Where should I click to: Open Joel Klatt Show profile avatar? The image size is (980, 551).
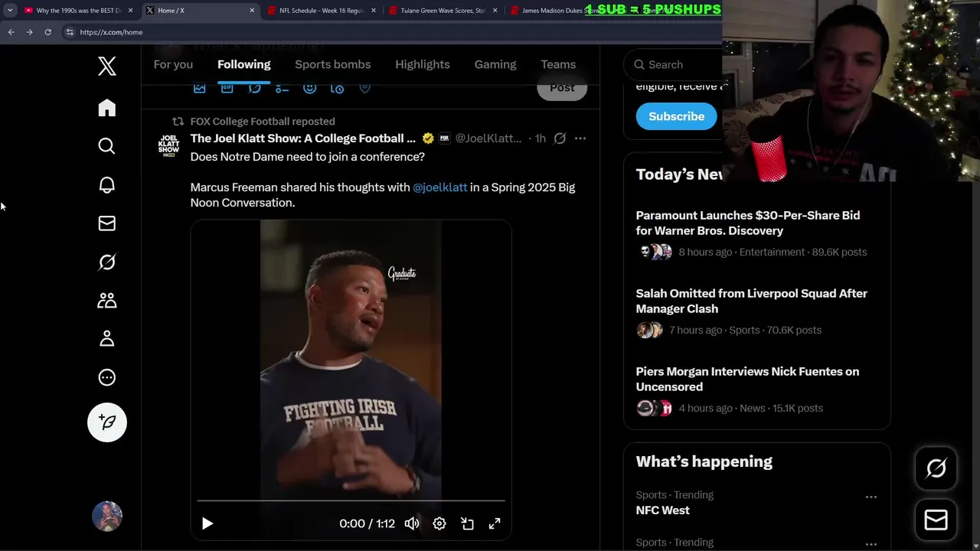(x=168, y=145)
